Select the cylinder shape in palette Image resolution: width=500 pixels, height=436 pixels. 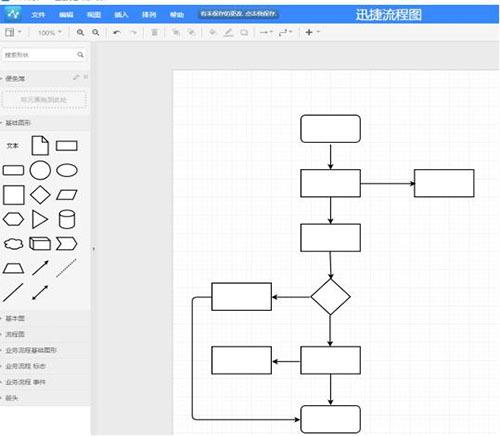point(67,219)
